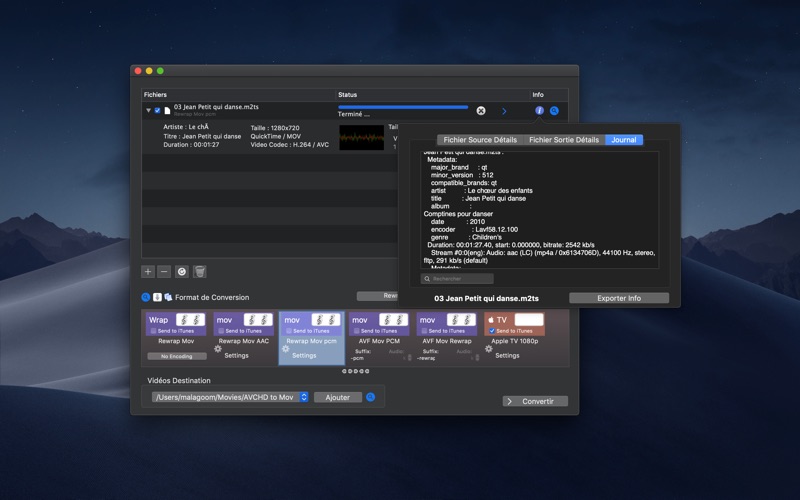The image size is (800, 500).
Task: Click the trash icon to clear list
Action: pos(200,271)
